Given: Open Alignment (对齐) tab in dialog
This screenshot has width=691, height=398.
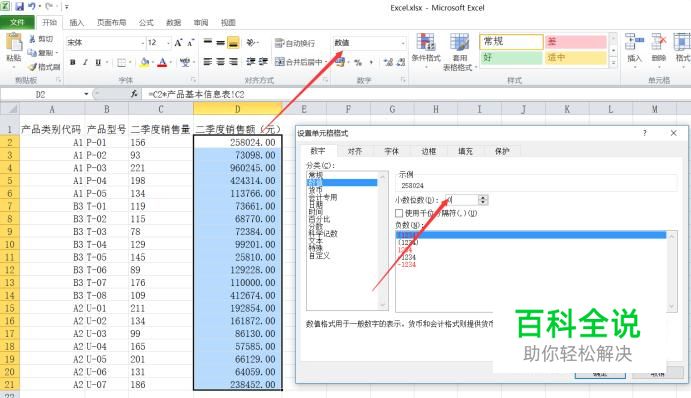Looking at the screenshot, I should 355,151.
